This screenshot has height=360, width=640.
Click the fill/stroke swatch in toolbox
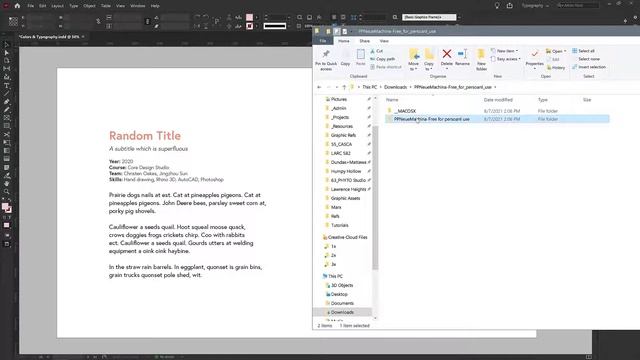pyautogui.click(x=7, y=208)
